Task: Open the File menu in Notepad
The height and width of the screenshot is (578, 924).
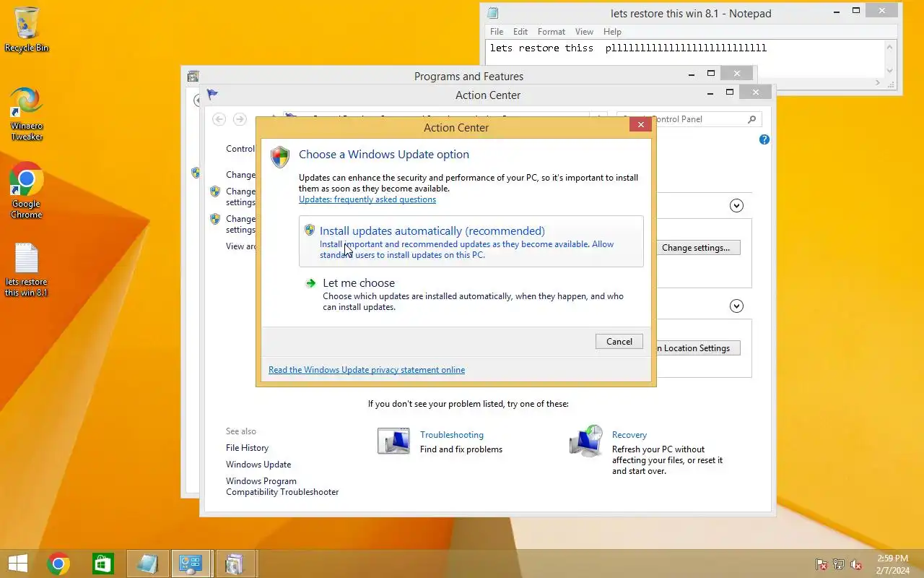Action: pyautogui.click(x=497, y=32)
